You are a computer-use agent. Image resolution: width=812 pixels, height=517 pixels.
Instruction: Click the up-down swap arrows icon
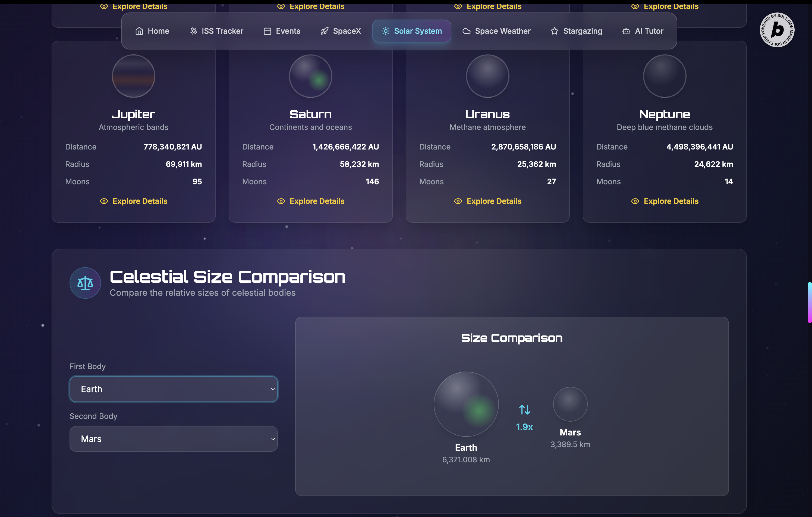coord(524,410)
